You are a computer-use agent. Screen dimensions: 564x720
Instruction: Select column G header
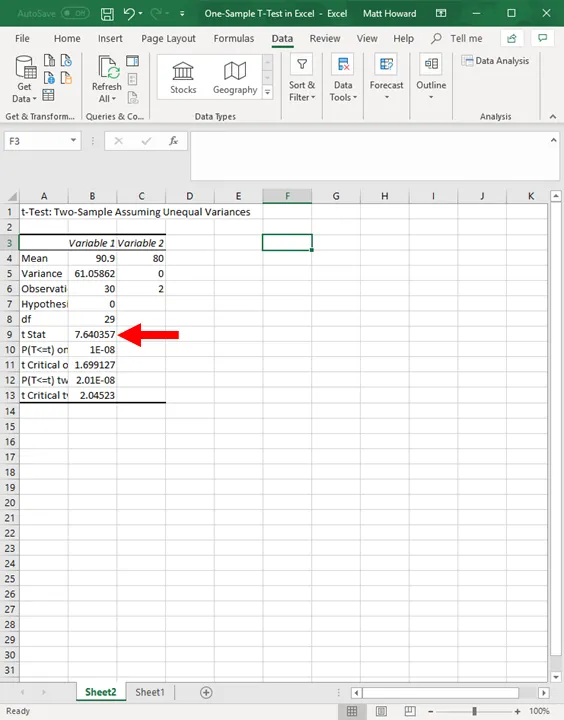336,196
